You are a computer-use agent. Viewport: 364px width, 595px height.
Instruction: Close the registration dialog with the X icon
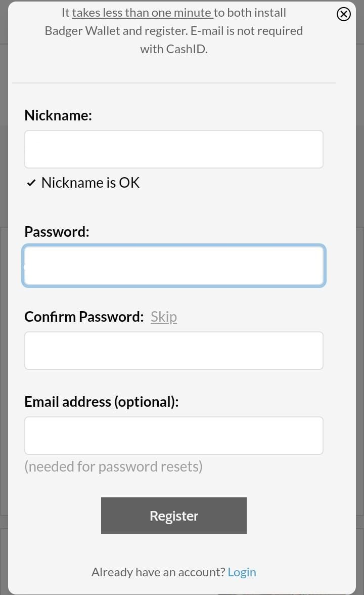[344, 14]
